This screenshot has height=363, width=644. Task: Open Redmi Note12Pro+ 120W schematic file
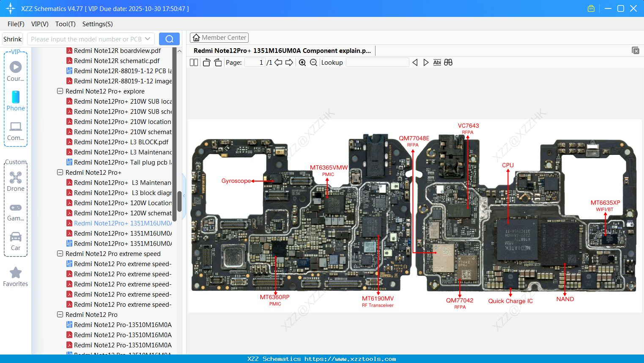pyautogui.click(x=119, y=213)
